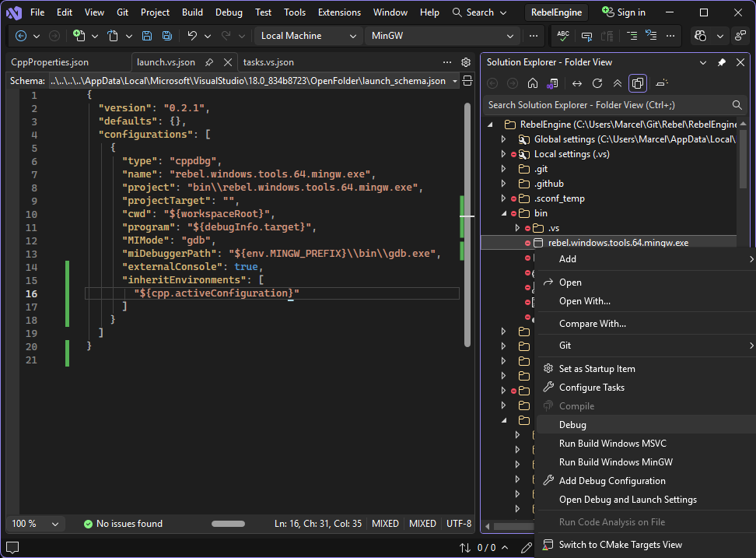The height and width of the screenshot is (558, 756).
Task: Choose Run Build Windows MinGW
Action: [x=646, y=462]
